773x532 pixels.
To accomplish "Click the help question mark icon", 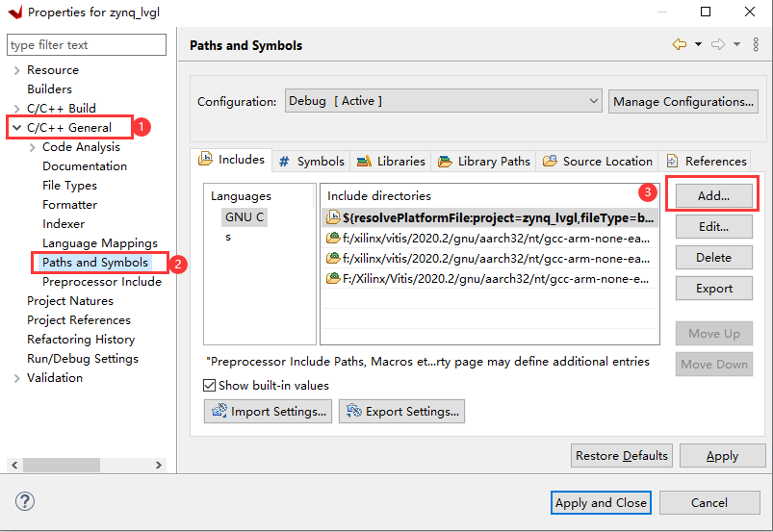I will click(25, 501).
